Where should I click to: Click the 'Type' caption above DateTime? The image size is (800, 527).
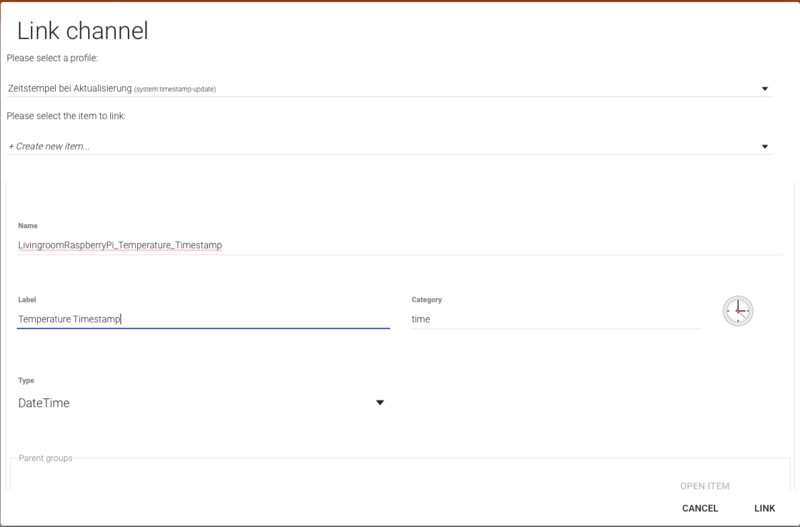click(26, 381)
